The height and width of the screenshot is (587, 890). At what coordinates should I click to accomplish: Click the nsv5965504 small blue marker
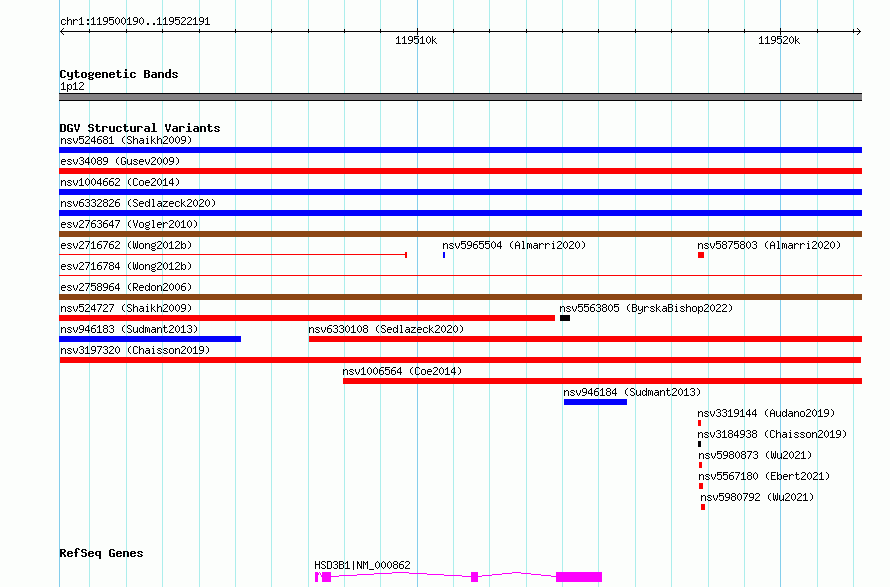[x=444, y=255]
